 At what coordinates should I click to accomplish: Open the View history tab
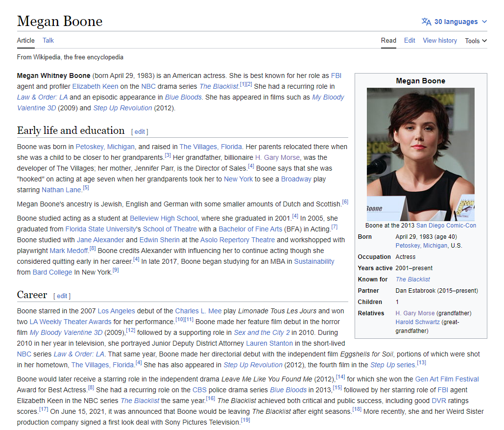(440, 41)
